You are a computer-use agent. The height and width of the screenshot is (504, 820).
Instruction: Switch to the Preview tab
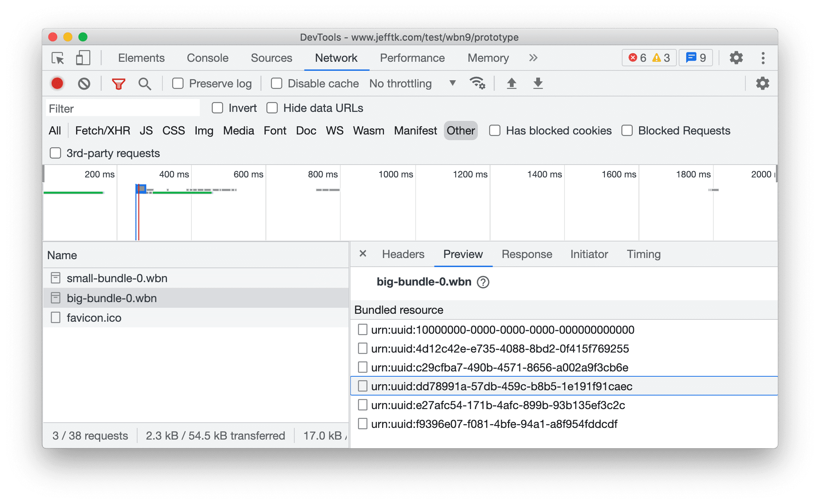click(x=463, y=254)
